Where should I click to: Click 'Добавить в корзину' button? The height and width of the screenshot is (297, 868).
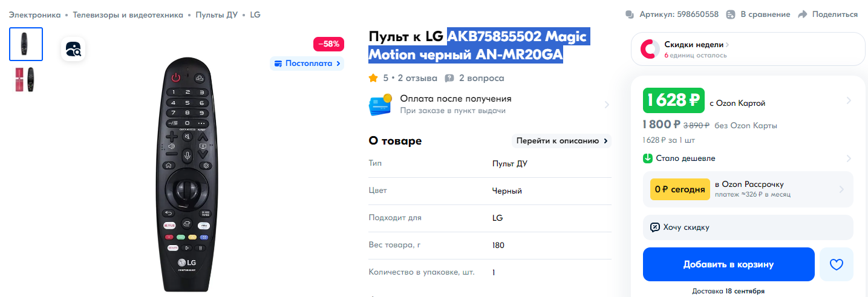click(728, 264)
